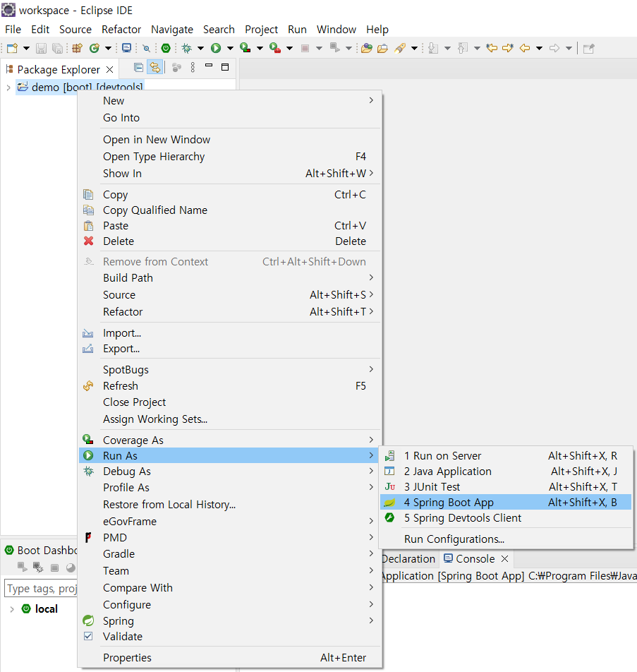Open a Console via the monitor toolbar icon
The height and width of the screenshot is (672, 637).
pos(126,48)
